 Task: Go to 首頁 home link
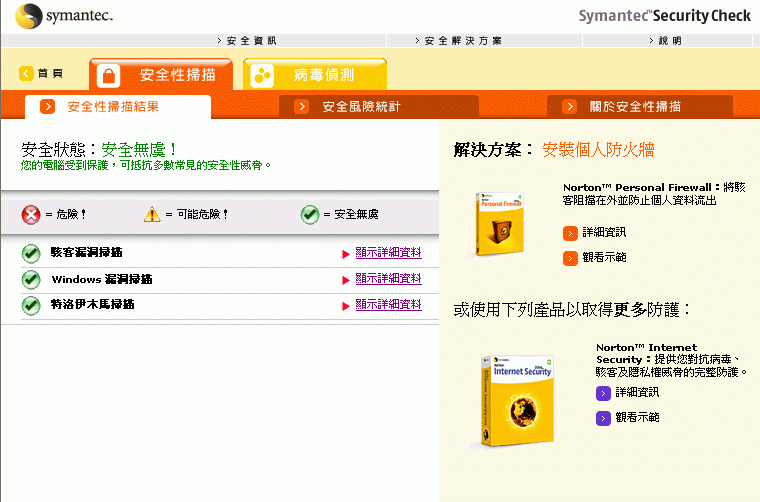[50, 73]
